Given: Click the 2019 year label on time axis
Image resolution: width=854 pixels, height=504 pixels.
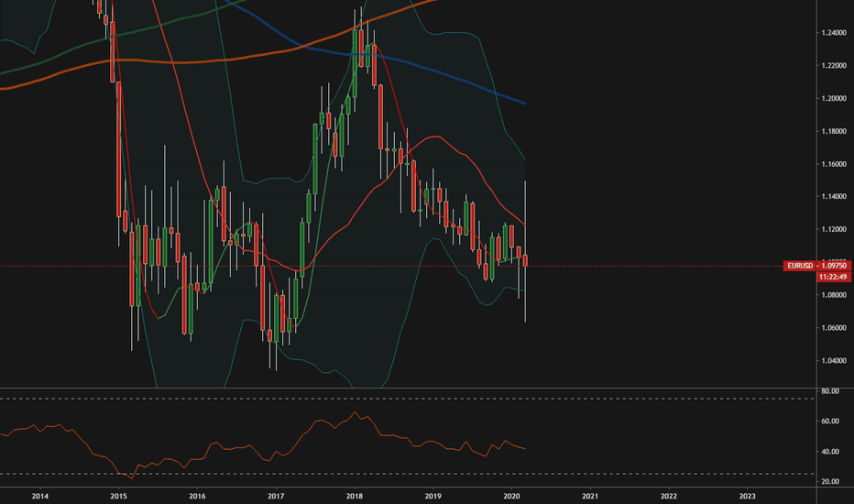Looking at the screenshot, I should [433, 496].
